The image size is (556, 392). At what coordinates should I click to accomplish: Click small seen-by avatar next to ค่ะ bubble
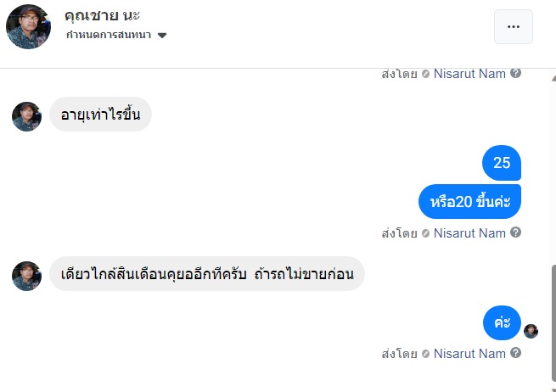pyautogui.click(x=531, y=331)
